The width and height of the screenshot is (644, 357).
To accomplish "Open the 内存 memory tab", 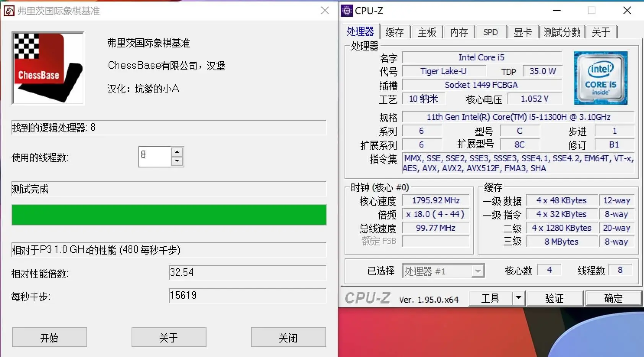I will pos(459,32).
